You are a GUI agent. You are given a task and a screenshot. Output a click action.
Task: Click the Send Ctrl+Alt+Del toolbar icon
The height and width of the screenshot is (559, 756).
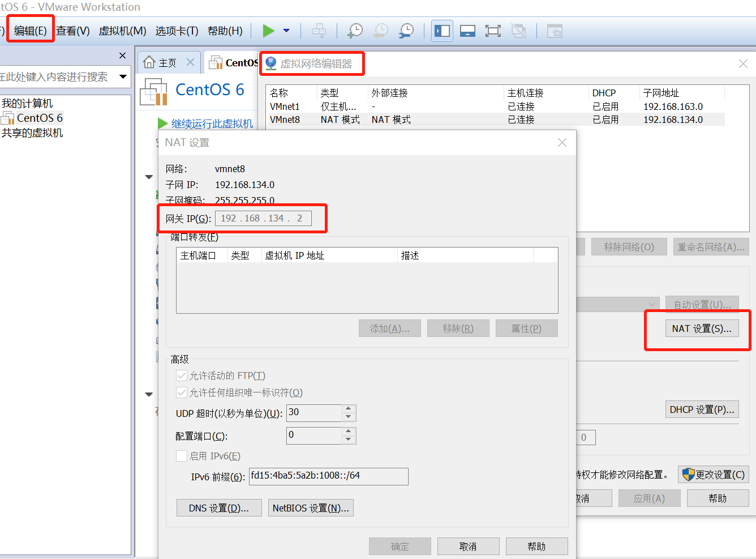point(319,31)
